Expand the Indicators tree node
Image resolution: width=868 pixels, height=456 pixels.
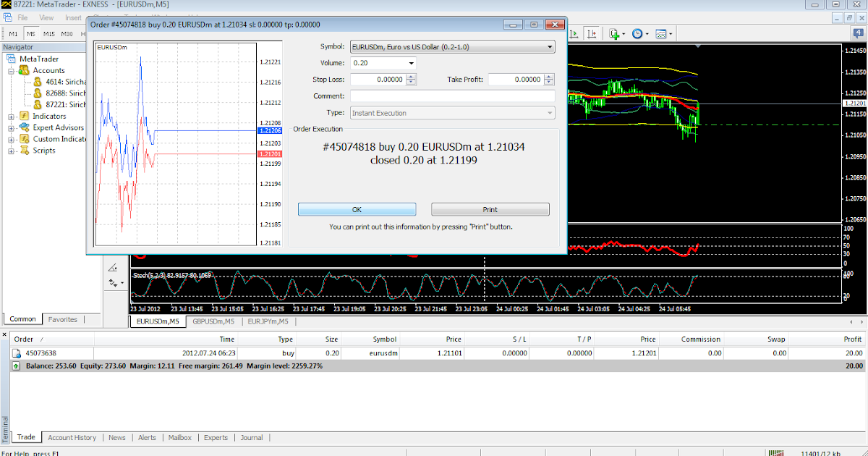(12, 117)
